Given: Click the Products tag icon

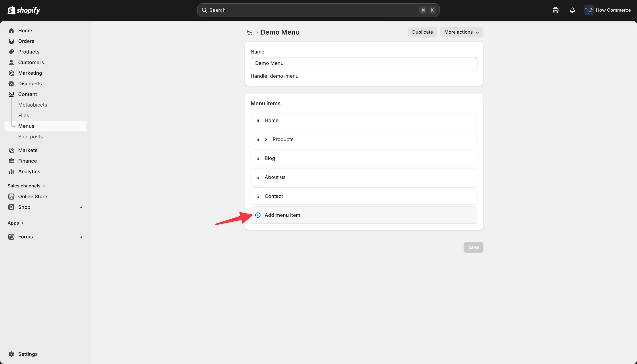Looking at the screenshot, I should (x=11, y=52).
